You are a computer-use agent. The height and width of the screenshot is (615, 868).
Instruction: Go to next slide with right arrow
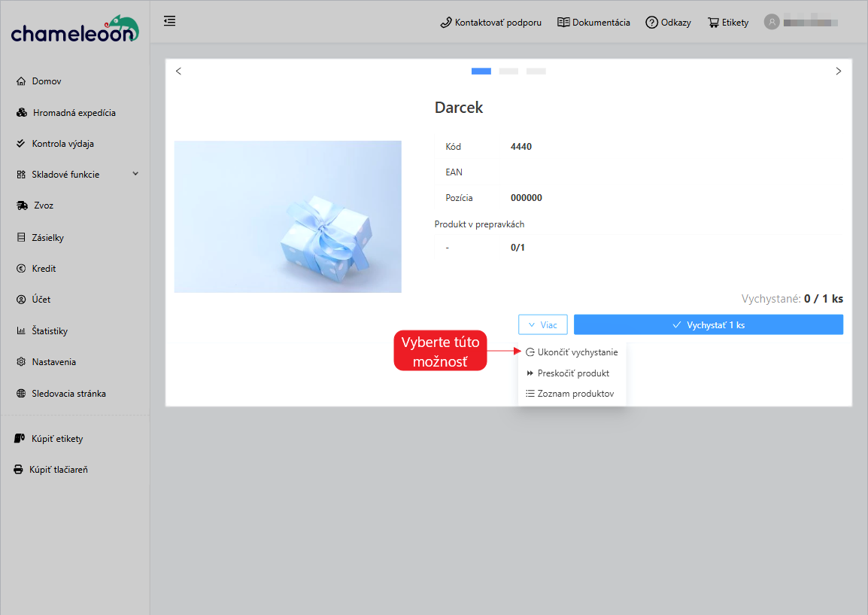click(839, 72)
